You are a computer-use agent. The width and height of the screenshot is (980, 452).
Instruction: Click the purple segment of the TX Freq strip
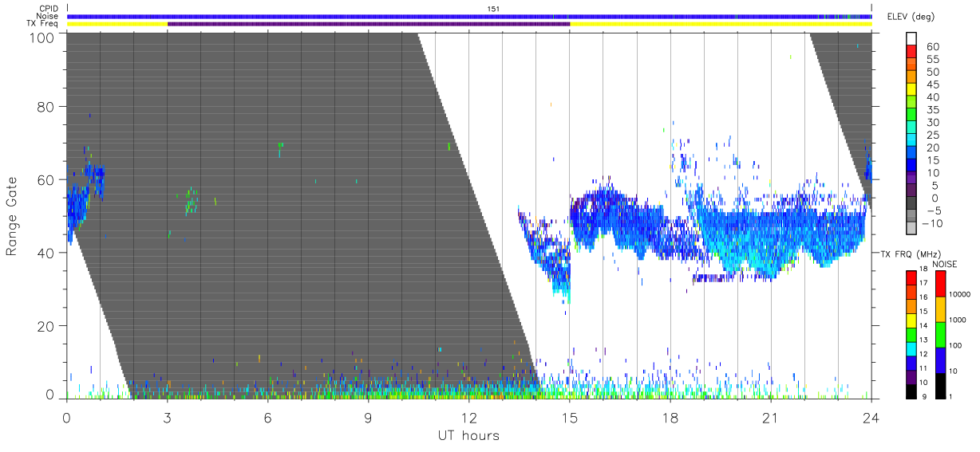click(x=369, y=24)
